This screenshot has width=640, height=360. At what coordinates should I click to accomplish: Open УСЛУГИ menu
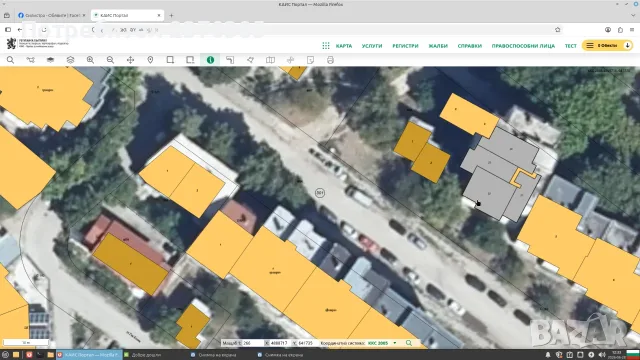pyautogui.click(x=372, y=46)
